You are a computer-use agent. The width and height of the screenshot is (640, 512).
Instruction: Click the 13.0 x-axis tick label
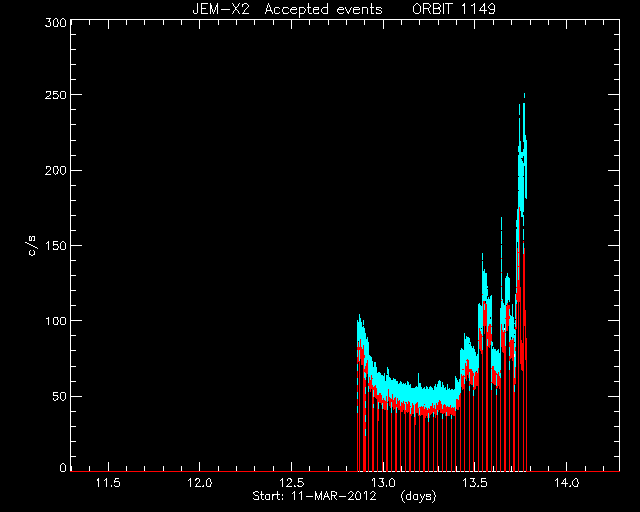coord(383,483)
